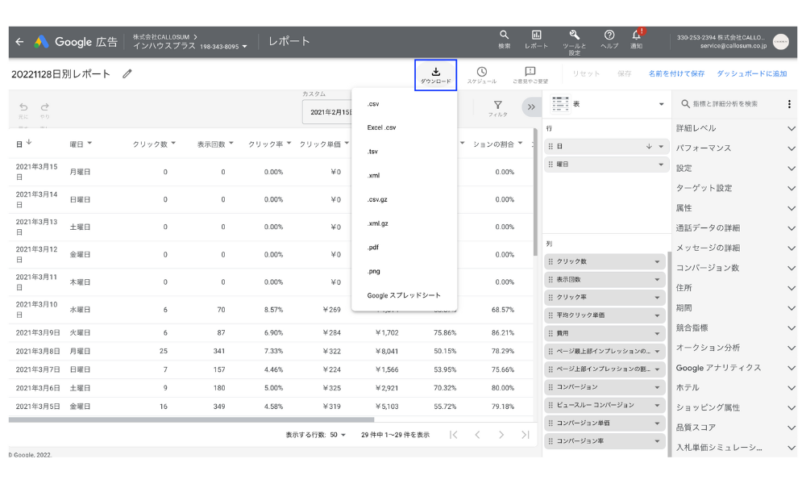The image size is (806, 484).
Task: Click 名前を付けて保存 link
Action: click(676, 74)
